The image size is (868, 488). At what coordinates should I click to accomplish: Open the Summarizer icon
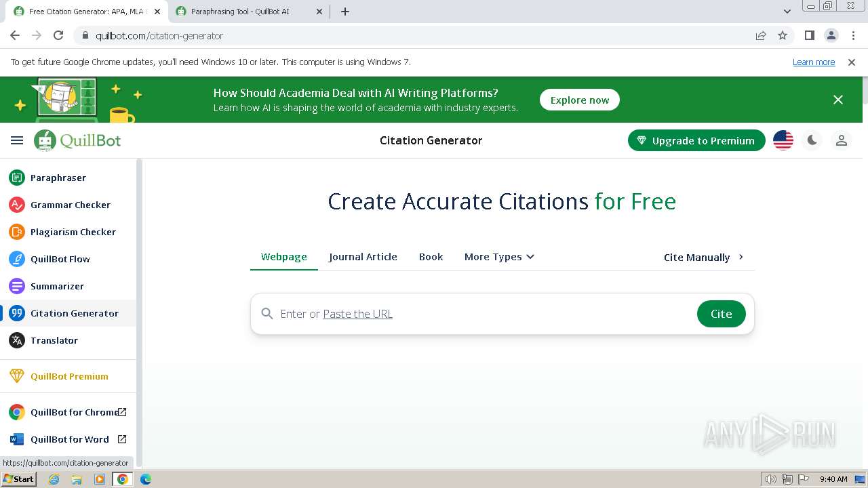(17, 286)
